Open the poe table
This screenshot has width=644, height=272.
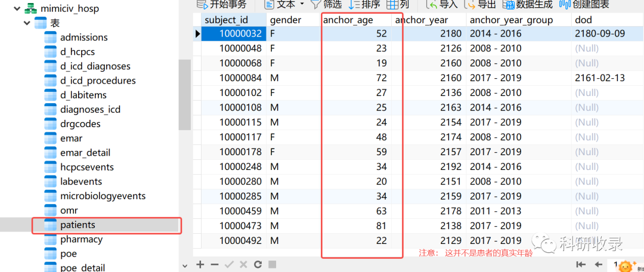coord(69,254)
